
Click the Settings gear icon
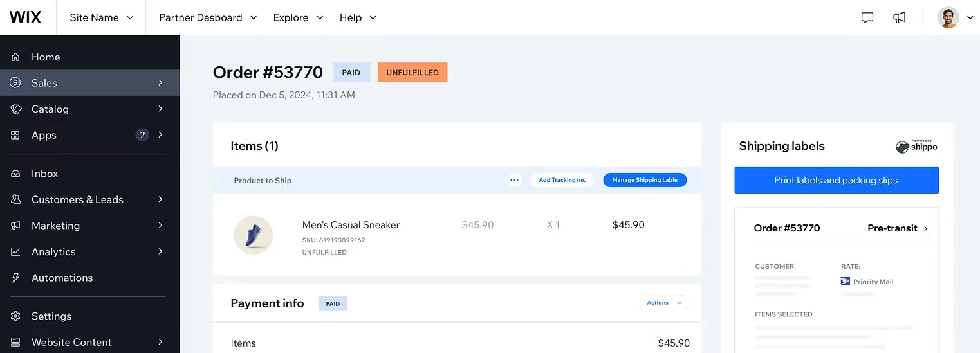(16, 316)
